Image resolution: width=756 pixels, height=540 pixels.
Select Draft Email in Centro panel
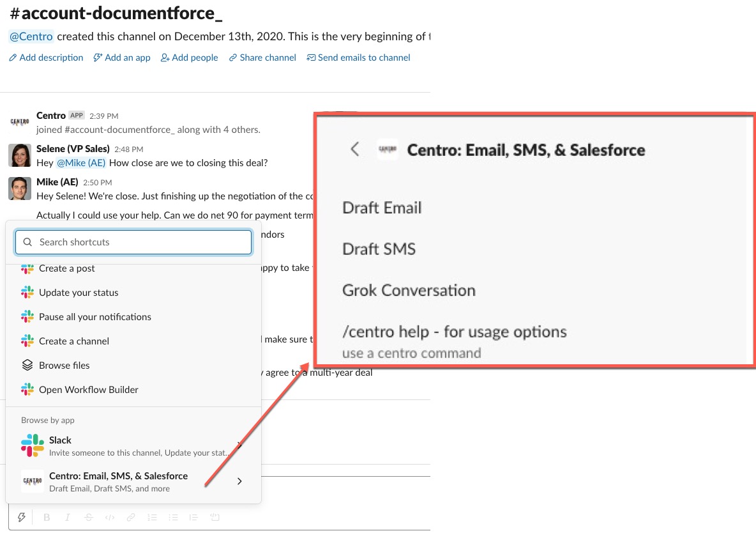click(382, 208)
